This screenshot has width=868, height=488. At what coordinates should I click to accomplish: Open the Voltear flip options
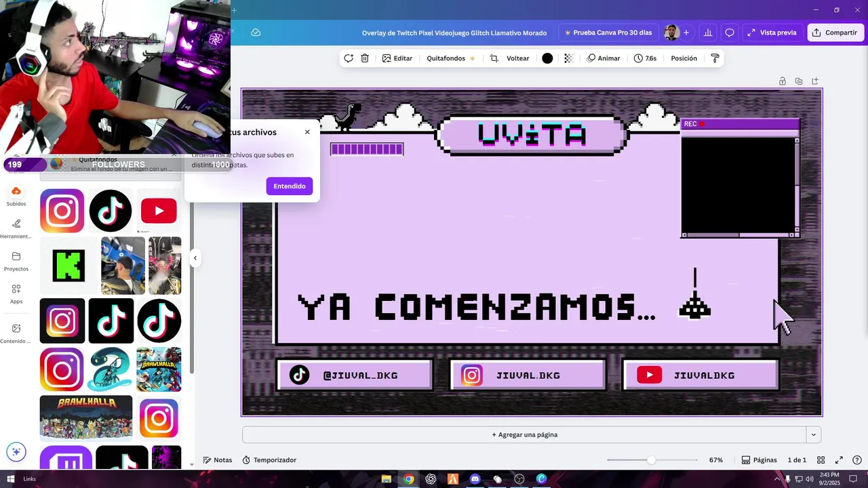[518, 58]
